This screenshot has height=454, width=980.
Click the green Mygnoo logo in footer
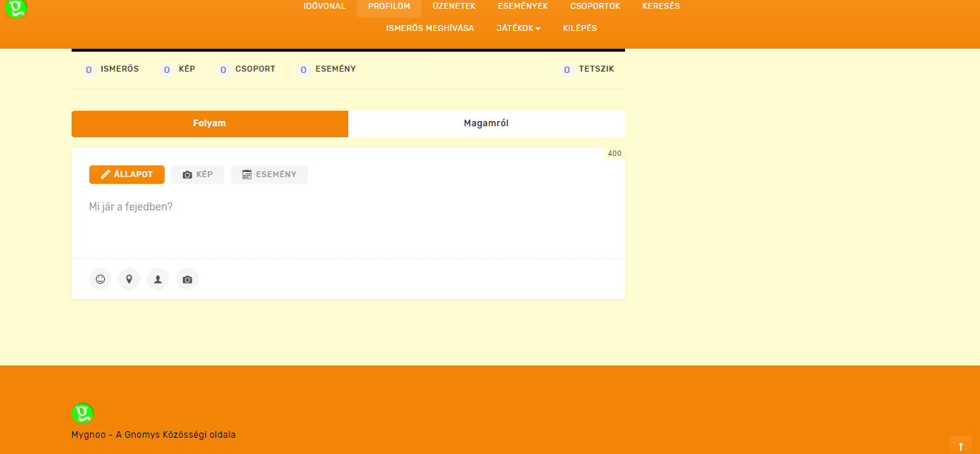(83, 413)
